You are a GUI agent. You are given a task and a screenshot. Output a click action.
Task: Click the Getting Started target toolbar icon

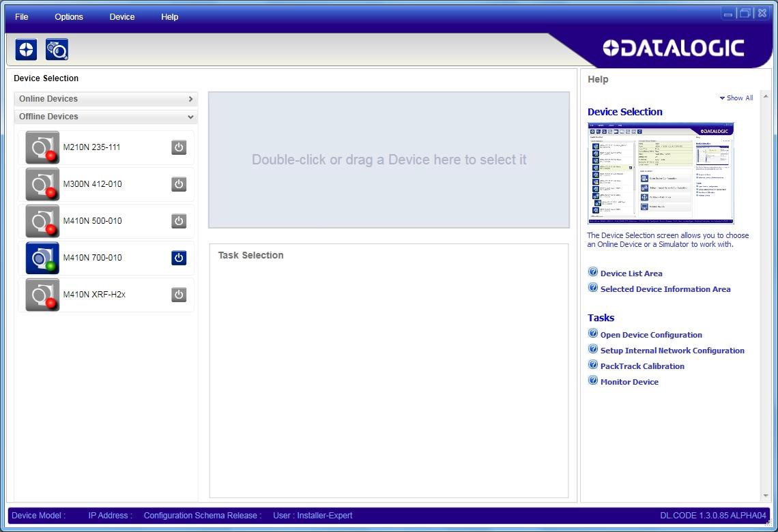pos(27,50)
